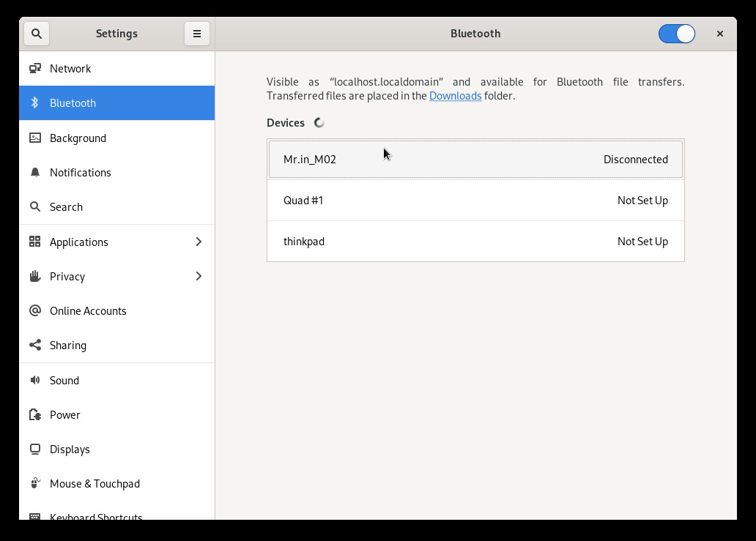Click the Notifications bell icon

35,173
